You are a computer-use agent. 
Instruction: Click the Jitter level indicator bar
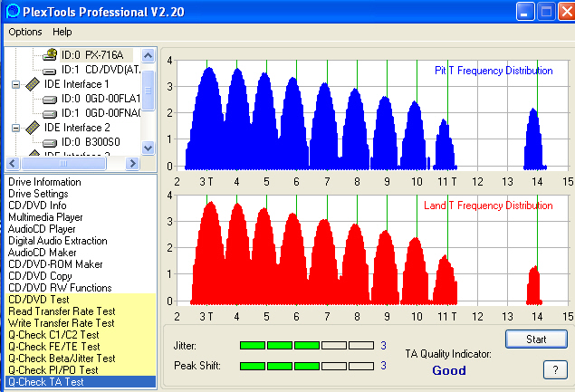pyautogui.click(x=307, y=345)
